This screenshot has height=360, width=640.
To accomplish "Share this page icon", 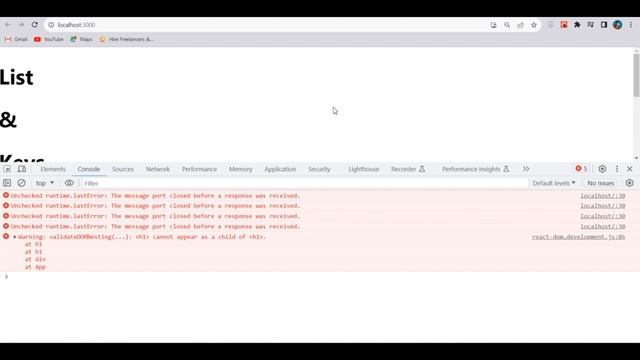I will pos(520,25).
